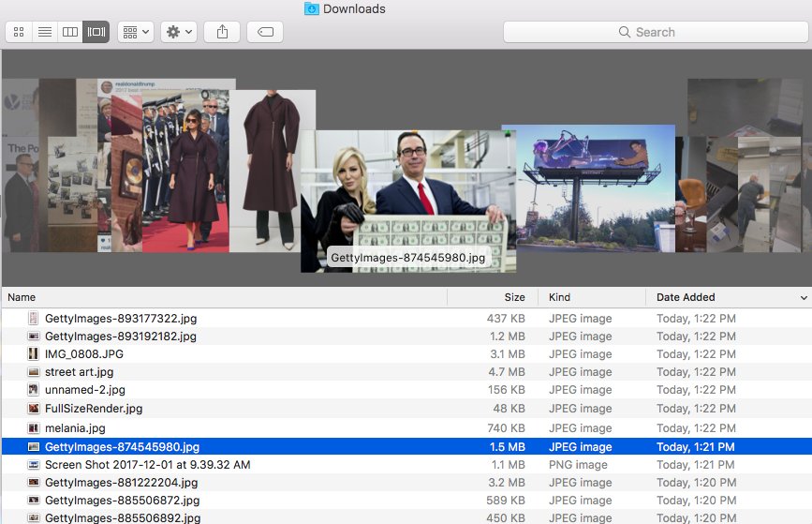
Task: Select GettyImages-893177322.jpg file row
Action: coord(406,318)
